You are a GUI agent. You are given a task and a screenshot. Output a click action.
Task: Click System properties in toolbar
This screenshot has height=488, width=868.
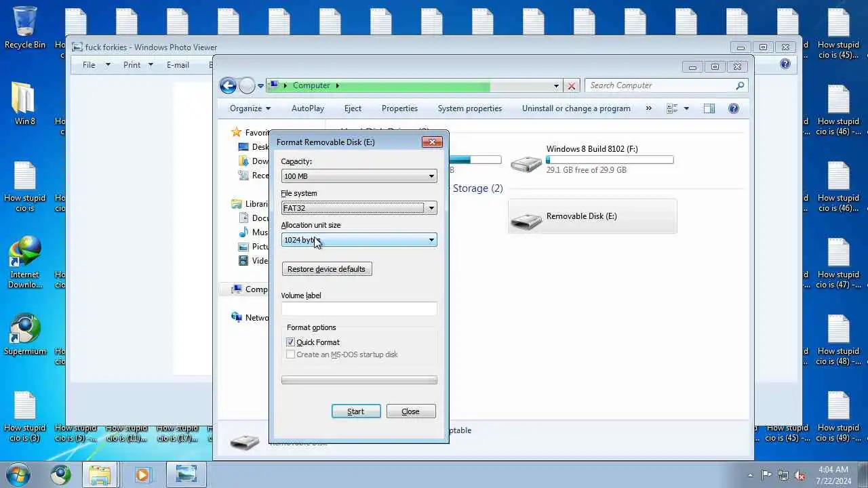[470, 108]
